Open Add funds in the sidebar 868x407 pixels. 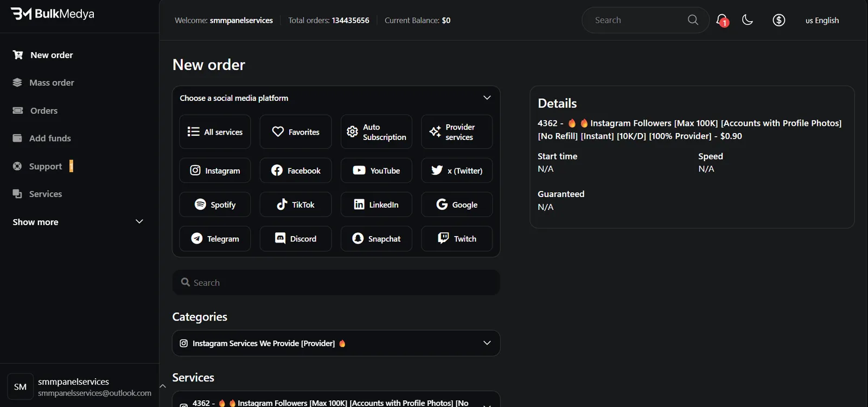click(x=41, y=138)
